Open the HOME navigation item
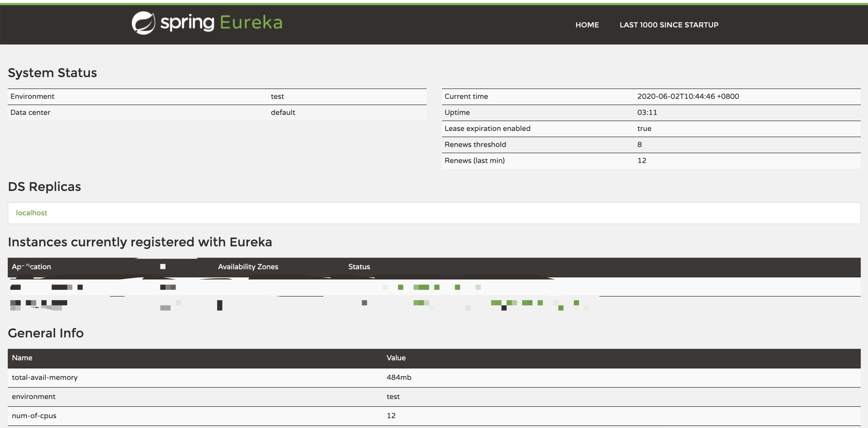 (587, 25)
